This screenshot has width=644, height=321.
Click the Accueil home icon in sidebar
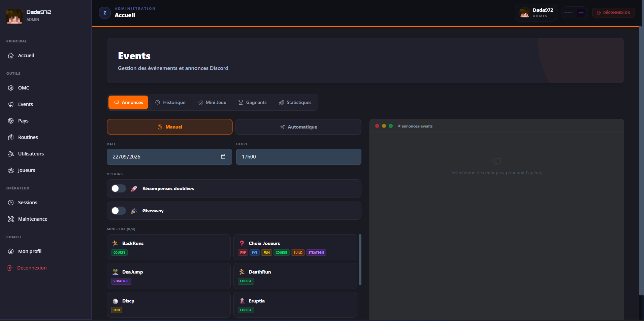(x=11, y=56)
